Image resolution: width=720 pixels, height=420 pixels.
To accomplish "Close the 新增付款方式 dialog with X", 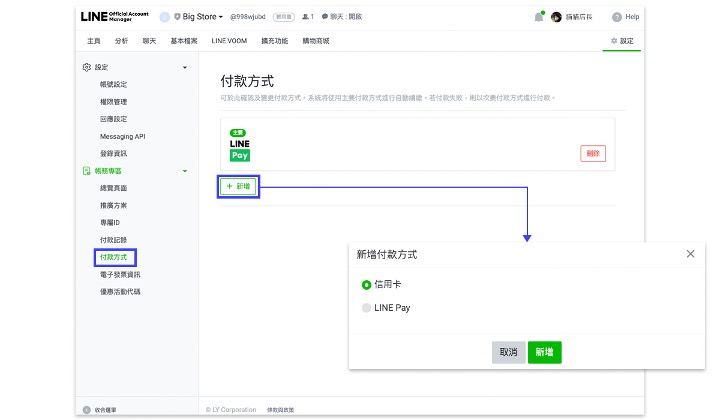I will click(x=690, y=254).
